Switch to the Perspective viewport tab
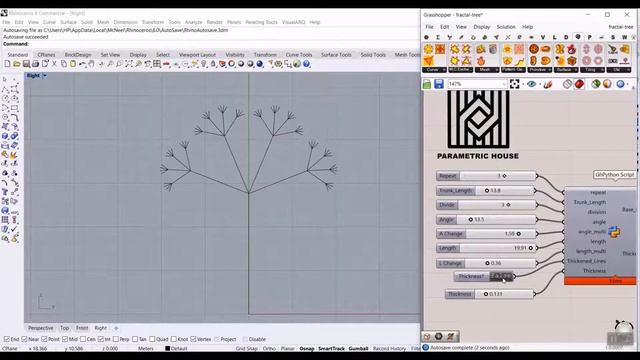The height and width of the screenshot is (360, 640). click(x=40, y=328)
